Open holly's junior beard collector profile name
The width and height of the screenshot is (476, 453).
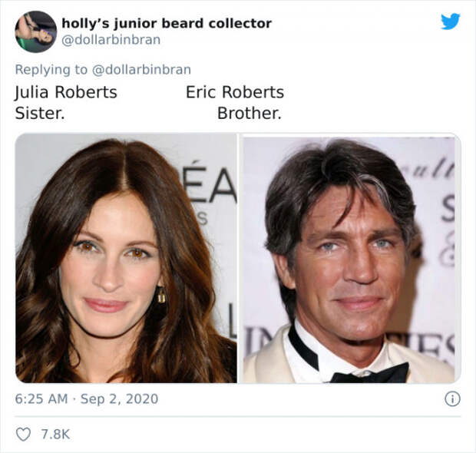(167, 24)
